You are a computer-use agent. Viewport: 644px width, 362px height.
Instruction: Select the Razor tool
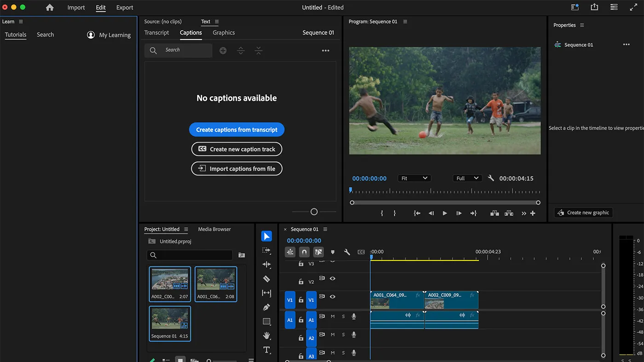coord(267,279)
